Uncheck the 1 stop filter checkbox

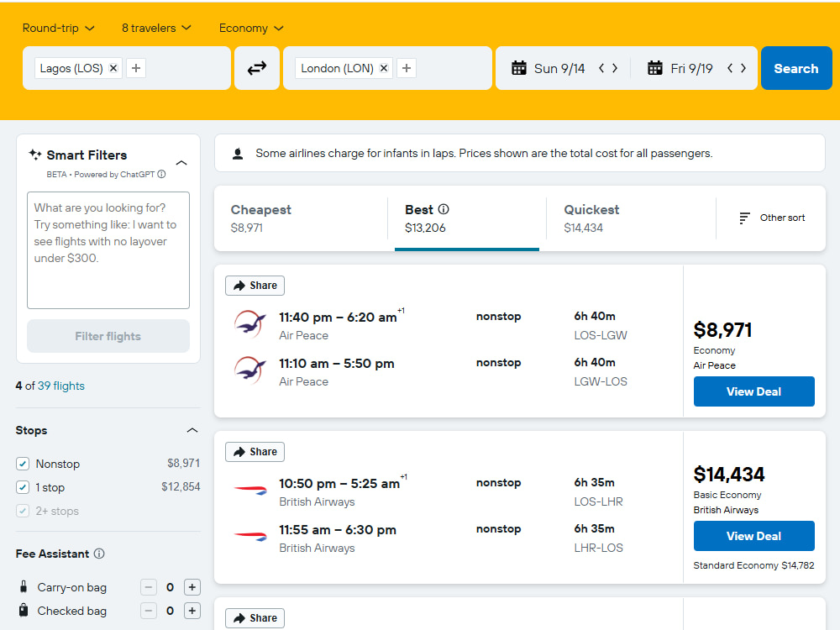[23, 487]
